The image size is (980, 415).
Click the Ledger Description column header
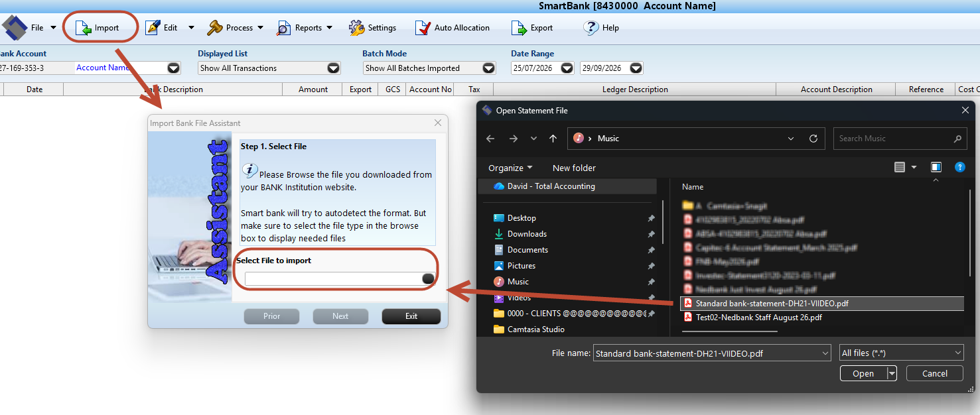coord(635,89)
